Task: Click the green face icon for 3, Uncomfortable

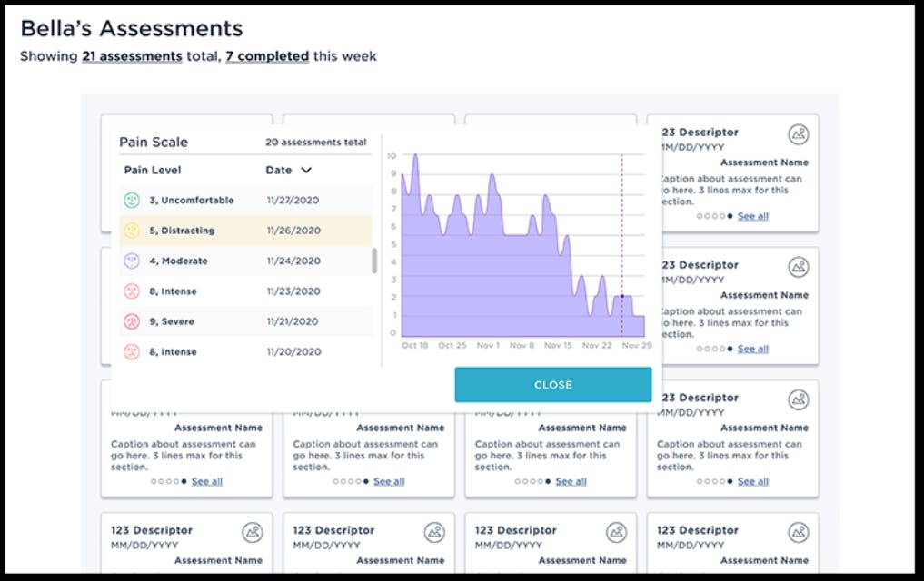Action: 132,200
